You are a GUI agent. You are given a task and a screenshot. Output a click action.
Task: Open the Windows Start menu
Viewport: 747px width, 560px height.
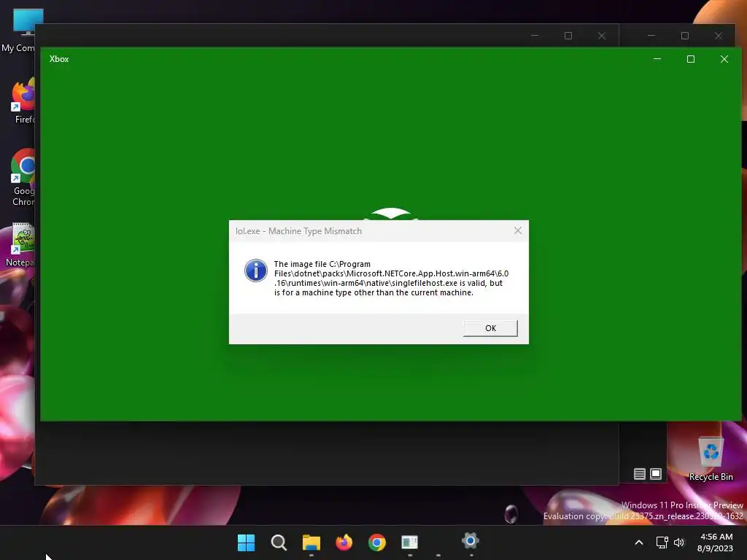pos(247,542)
